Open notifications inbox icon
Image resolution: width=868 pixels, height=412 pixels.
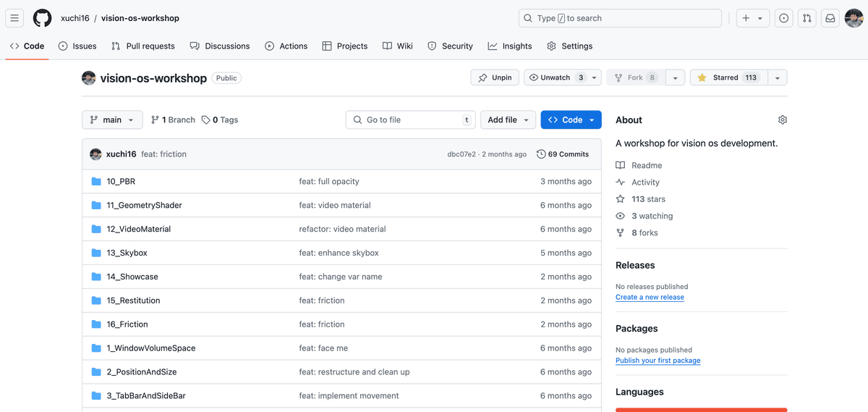[830, 18]
